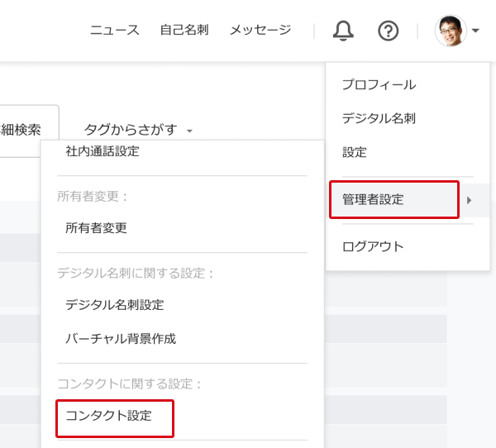
Task: Expand the submenu arrow beside 管理者設定
Action: [x=470, y=199]
